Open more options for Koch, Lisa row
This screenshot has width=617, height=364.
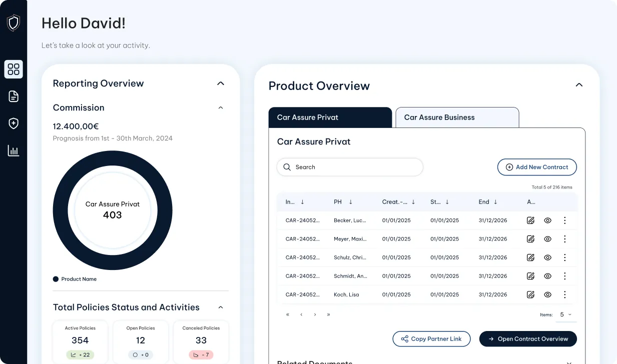[x=565, y=294]
